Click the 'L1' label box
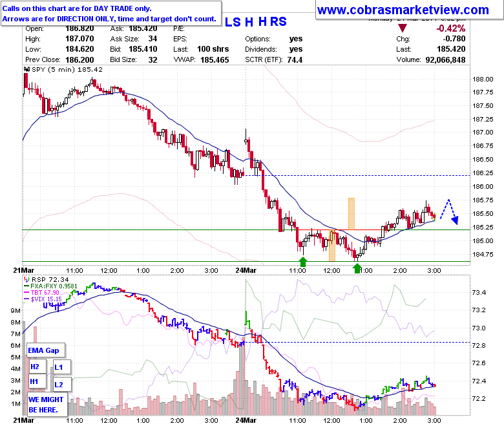The width and height of the screenshot is (504, 426). (x=62, y=367)
